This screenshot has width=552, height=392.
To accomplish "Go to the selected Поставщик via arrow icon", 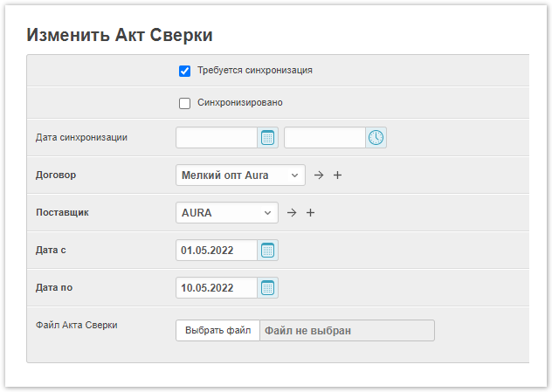I will 292,213.
